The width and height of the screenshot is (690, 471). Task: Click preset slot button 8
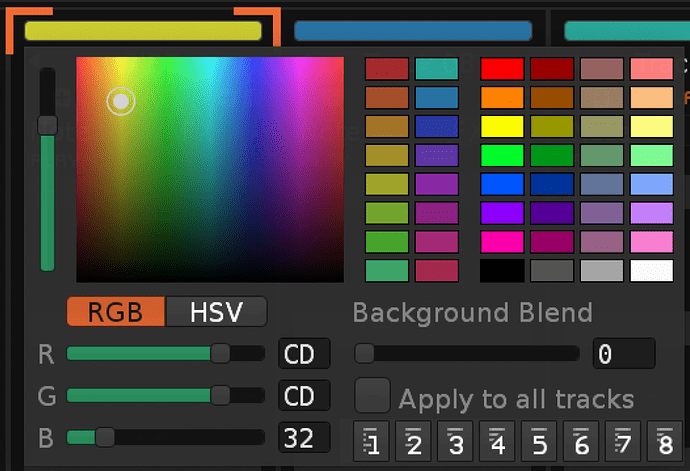(666, 441)
